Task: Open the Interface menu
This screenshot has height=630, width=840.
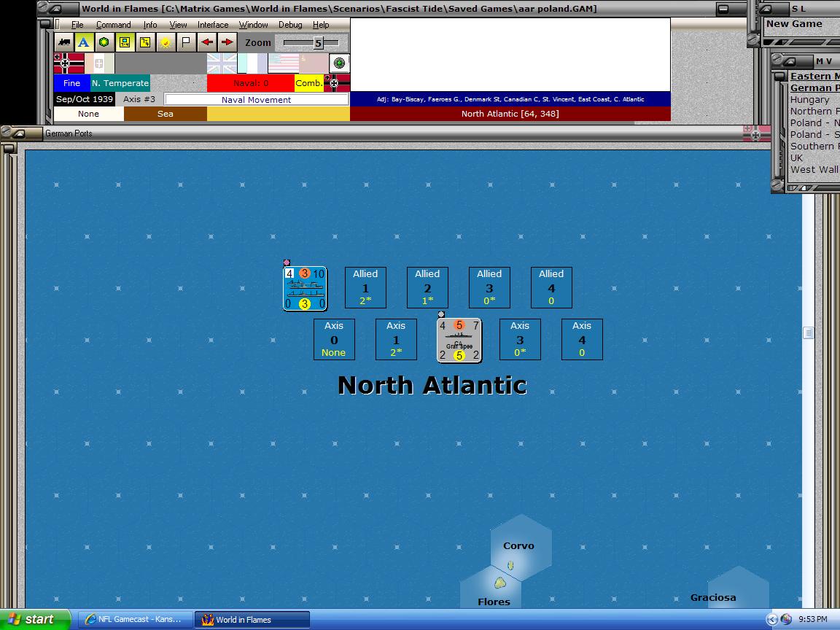Action: click(x=213, y=25)
